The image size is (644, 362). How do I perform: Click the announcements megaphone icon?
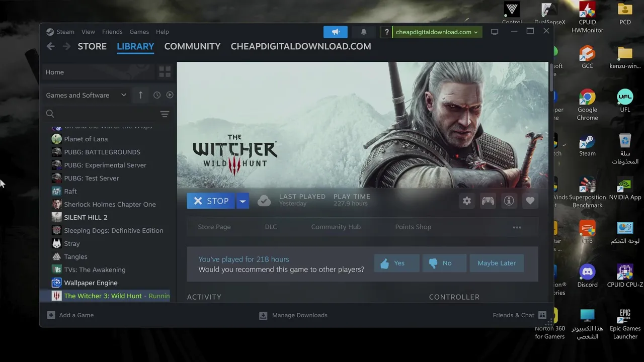coord(336,32)
